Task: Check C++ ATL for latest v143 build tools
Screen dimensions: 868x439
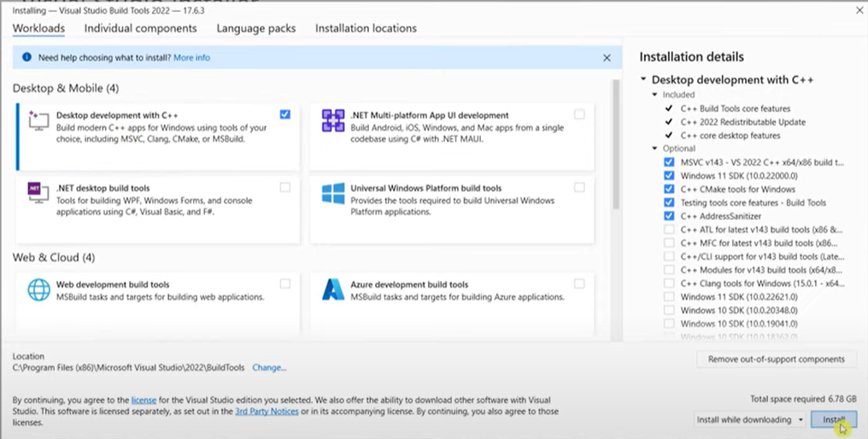Action: [x=669, y=229]
